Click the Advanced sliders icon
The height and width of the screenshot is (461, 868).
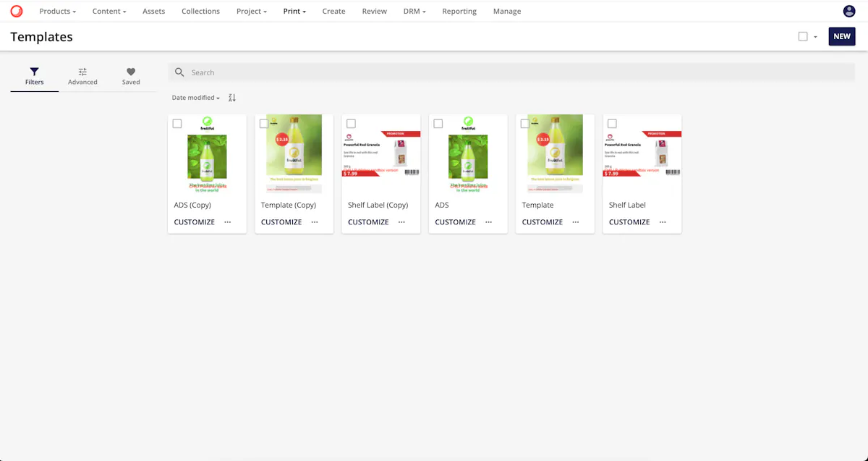pyautogui.click(x=82, y=72)
